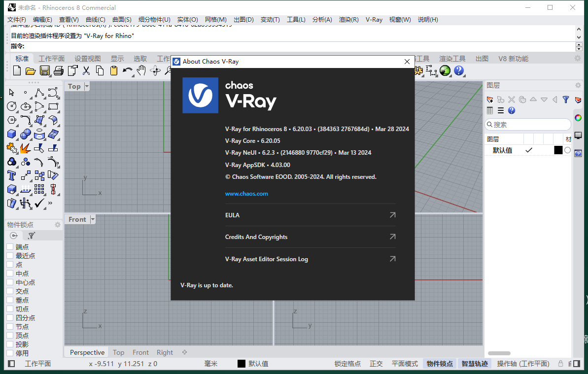Create a new layer in the Layers panel
Screen dimensions: 588x374
pos(490,100)
